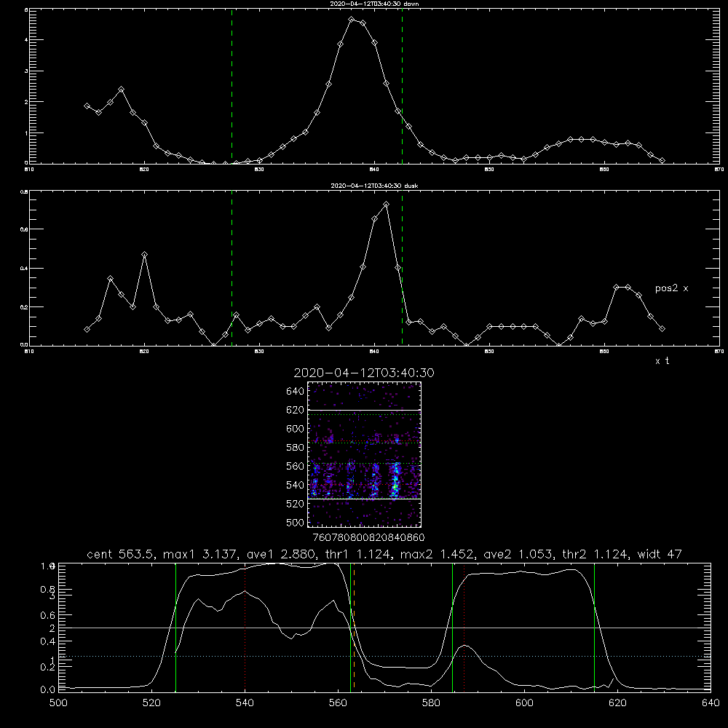Click the y-axis label "0.4" of the bottom plot

point(49,641)
